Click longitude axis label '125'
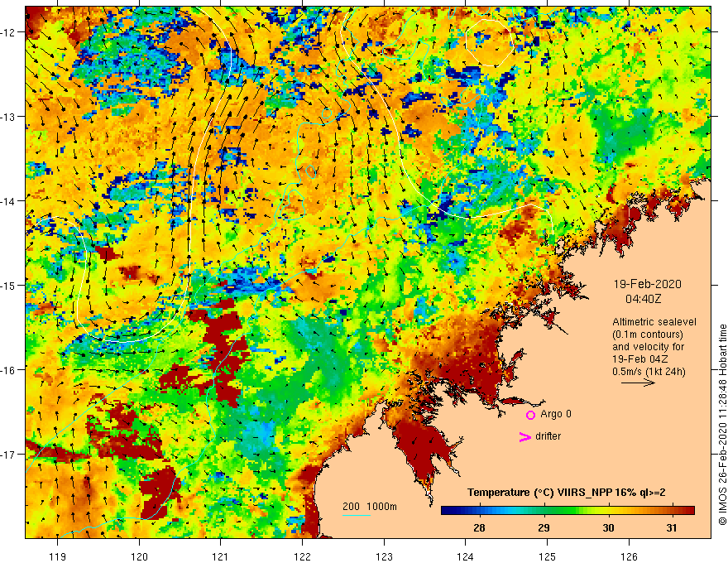This screenshot has width=728, height=563. pos(548,556)
